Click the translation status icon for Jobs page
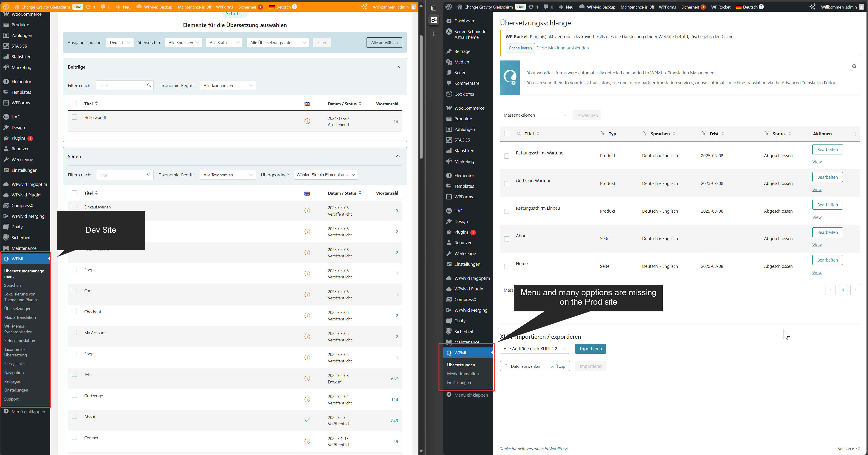The image size is (868, 455). tap(307, 378)
